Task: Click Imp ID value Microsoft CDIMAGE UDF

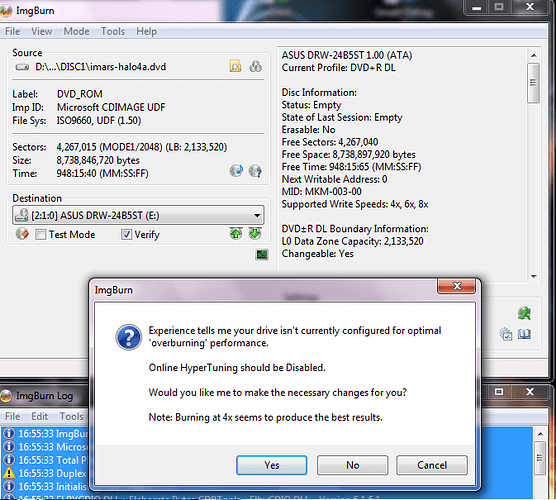Action: pos(111,107)
